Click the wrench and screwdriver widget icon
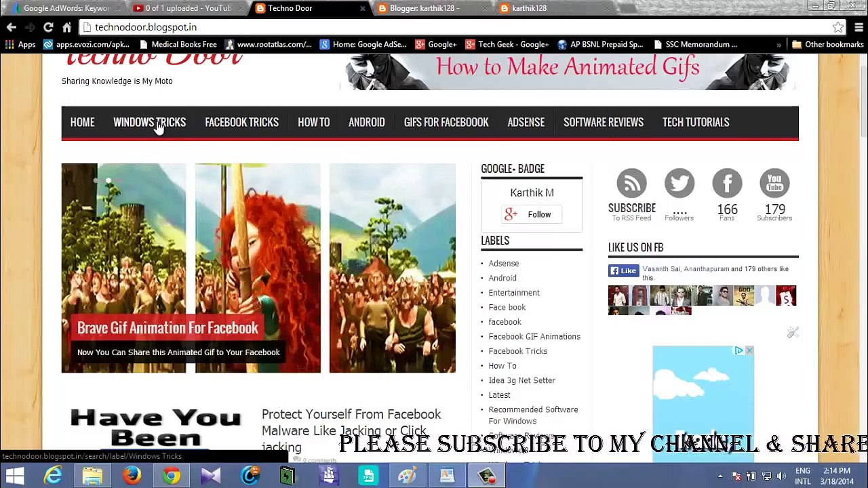 click(793, 332)
